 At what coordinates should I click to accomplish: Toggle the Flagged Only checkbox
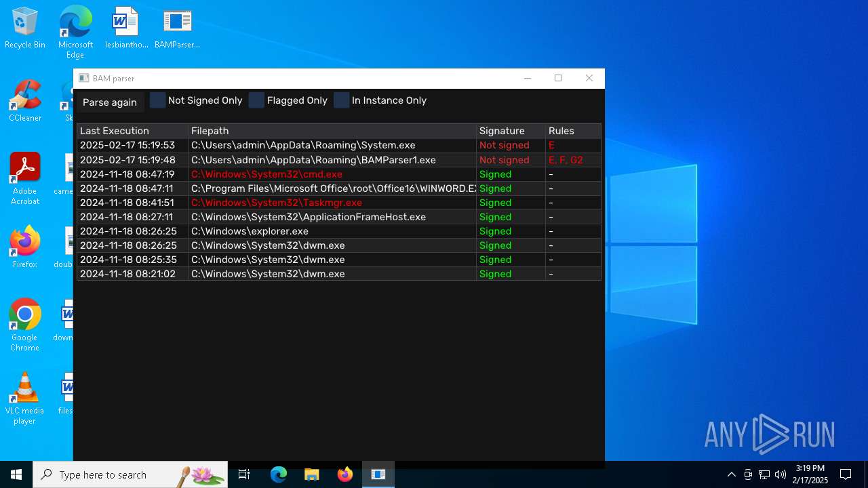click(x=256, y=100)
